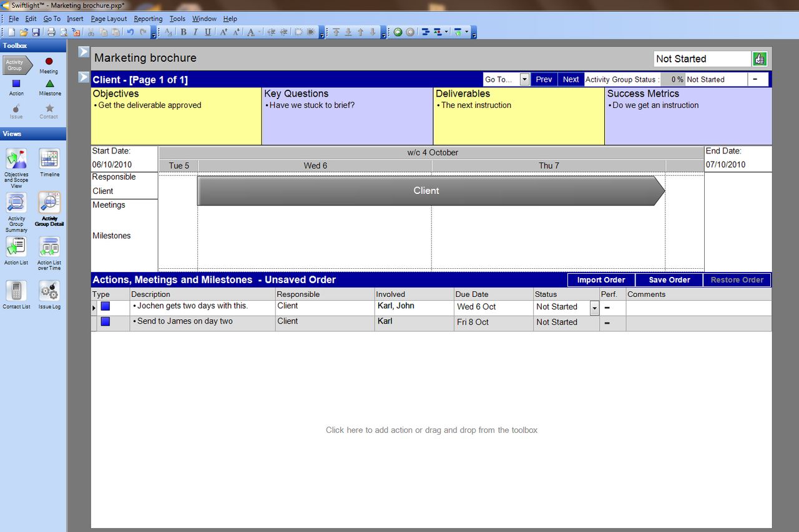Image resolution: width=799 pixels, height=532 pixels.
Task: Select the Client activity group bar
Action: (x=431, y=191)
